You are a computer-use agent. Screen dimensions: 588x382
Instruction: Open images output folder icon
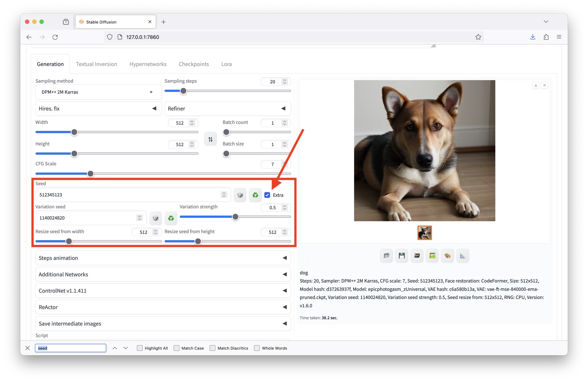coord(386,256)
